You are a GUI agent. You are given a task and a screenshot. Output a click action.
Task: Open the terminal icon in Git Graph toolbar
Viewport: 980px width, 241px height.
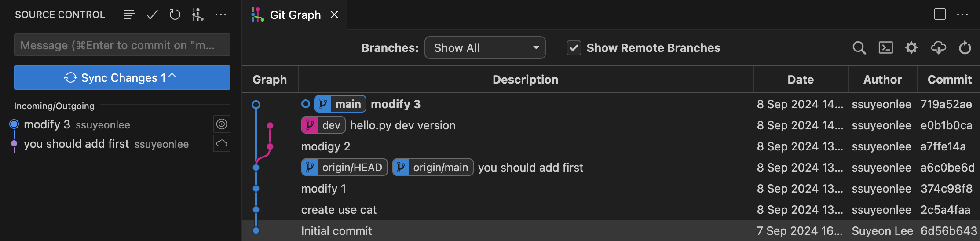[885, 47]
